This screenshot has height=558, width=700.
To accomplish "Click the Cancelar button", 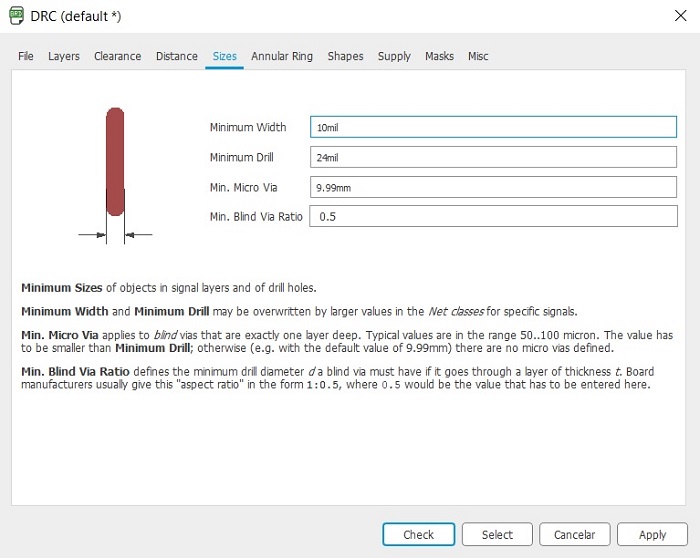I will (x=575, y=534).
